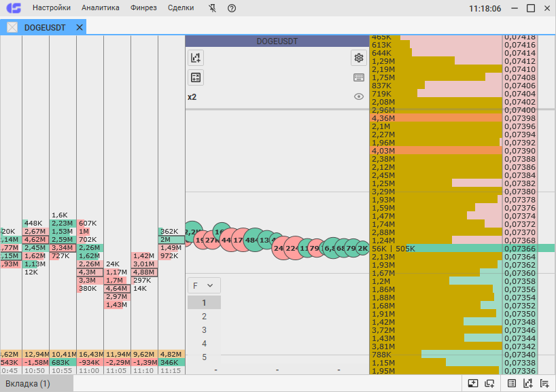Select option 4 in the F list
The image size is (556, 392).
click(204, 344)
